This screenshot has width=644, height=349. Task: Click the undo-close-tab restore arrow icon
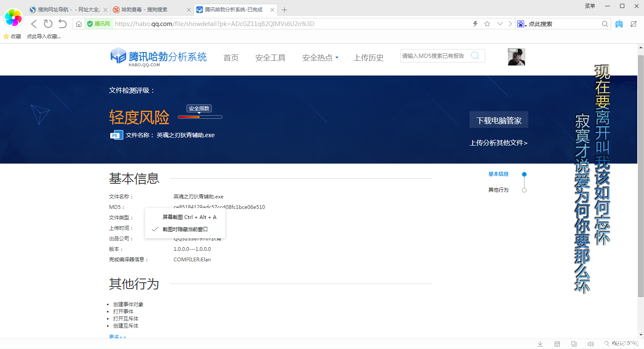tap(62, 24)
